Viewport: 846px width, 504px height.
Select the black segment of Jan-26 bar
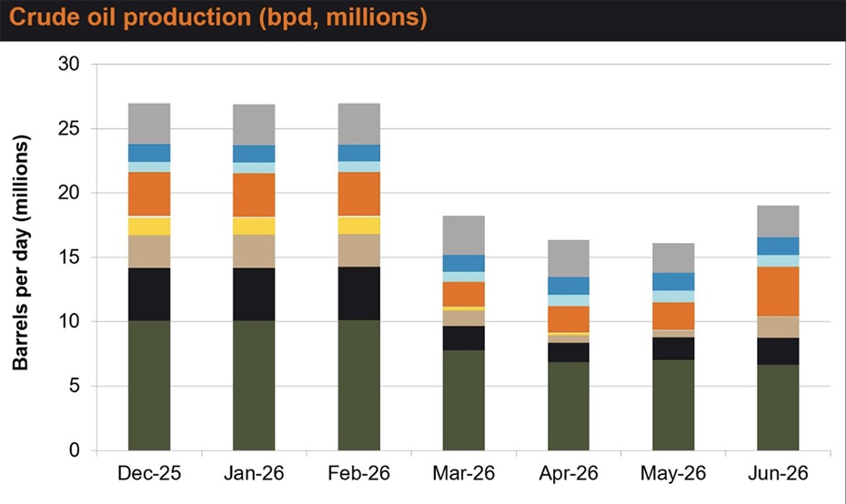point(254,295)
